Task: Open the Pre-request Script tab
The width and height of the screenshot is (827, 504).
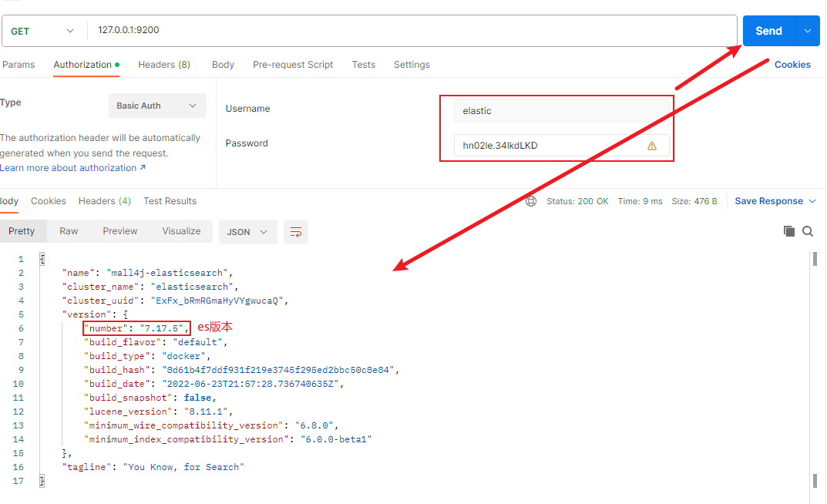Action: click(293, 65)
